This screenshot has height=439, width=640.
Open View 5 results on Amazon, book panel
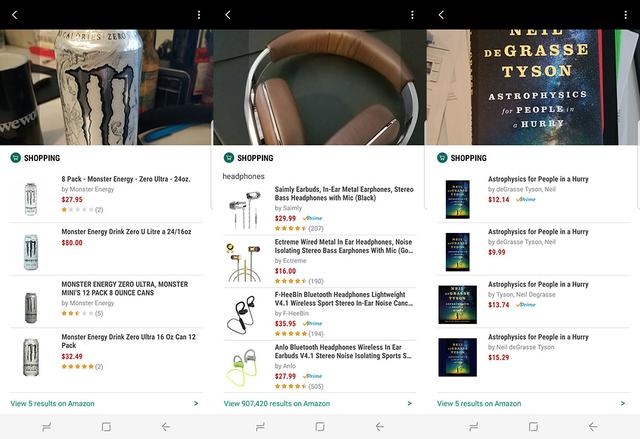[x=479, y=404]
